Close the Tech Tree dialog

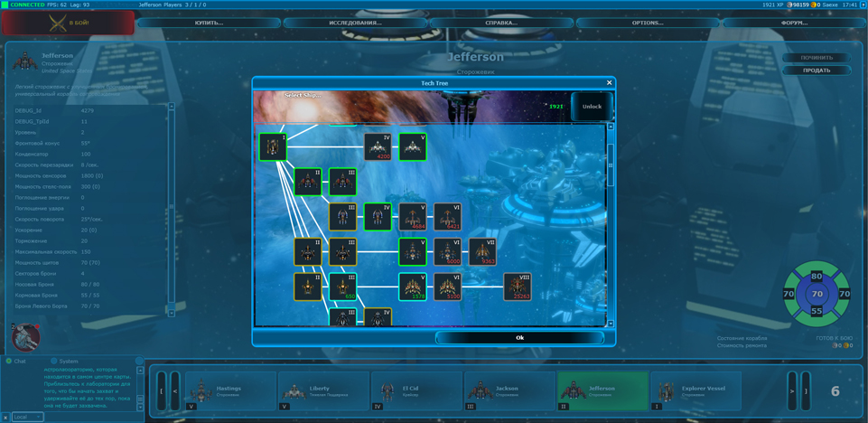coord(609,83)
